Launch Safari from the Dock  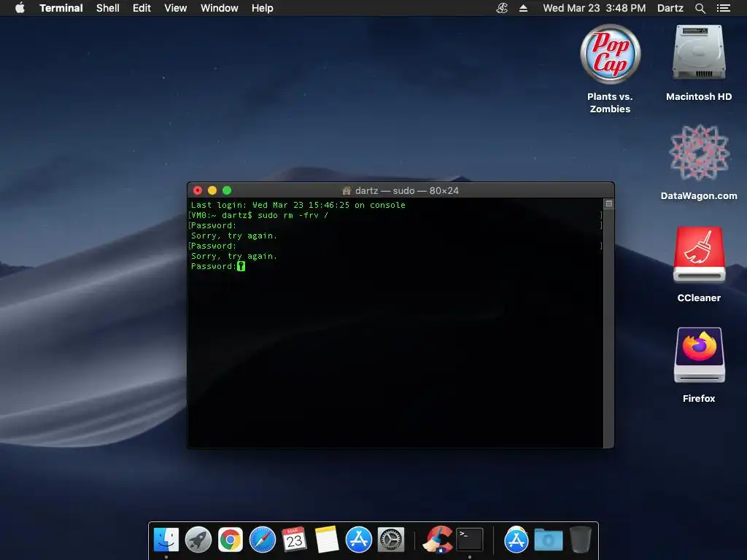pyautogui.click(x=263, y=540)
